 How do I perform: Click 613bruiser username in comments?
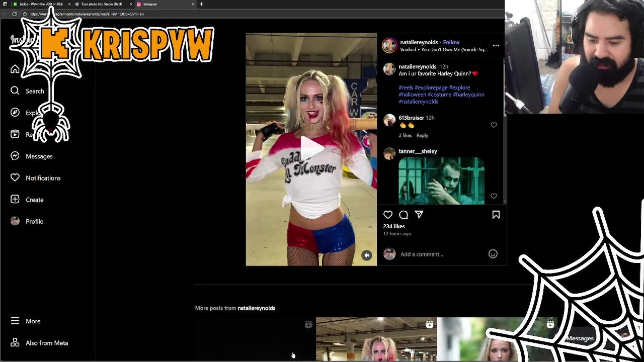(x=411, y=118)
